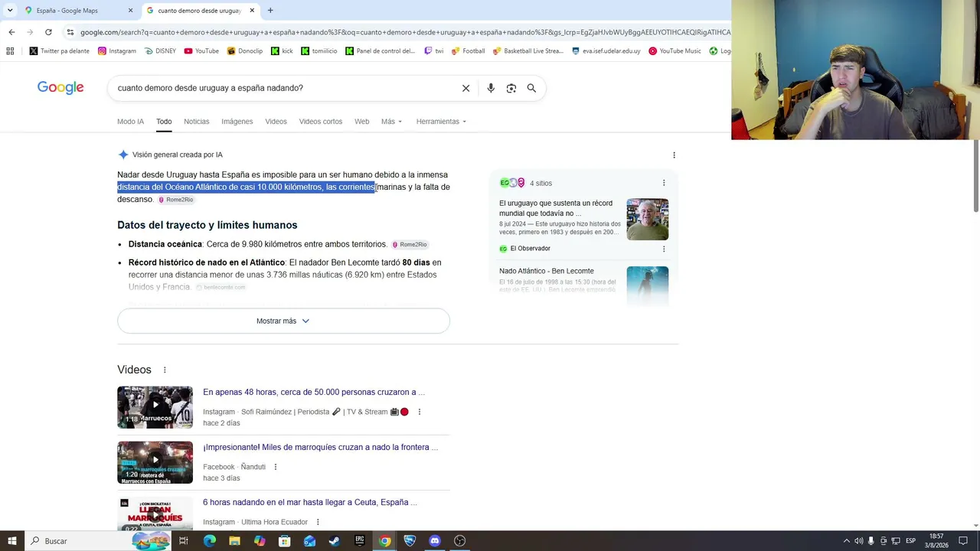Image resolution: width=980 pixels, height=551 pixels.
Task: Switch to Modo IA search tab
Action: [130, 122]
